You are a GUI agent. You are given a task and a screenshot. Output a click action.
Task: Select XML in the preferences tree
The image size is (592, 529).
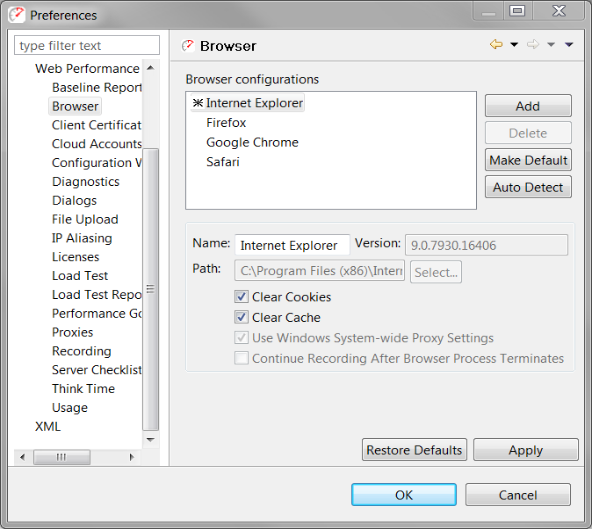point(48,426)
